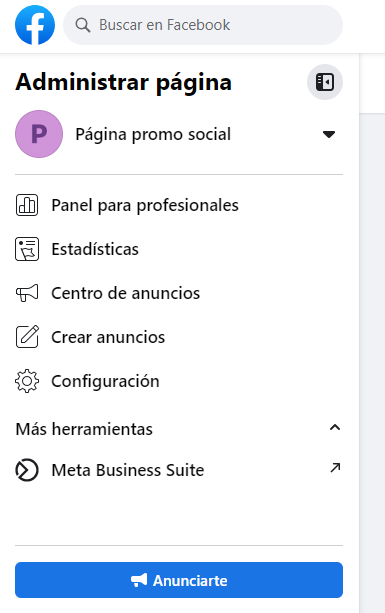Screen dimensions: 385x613
Task: Open the page selector dropdown arrow
Action: point(329,134)
